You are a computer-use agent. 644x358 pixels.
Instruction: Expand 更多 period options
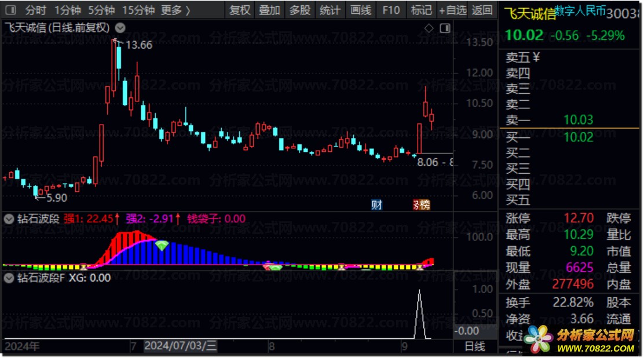(176, 10)
